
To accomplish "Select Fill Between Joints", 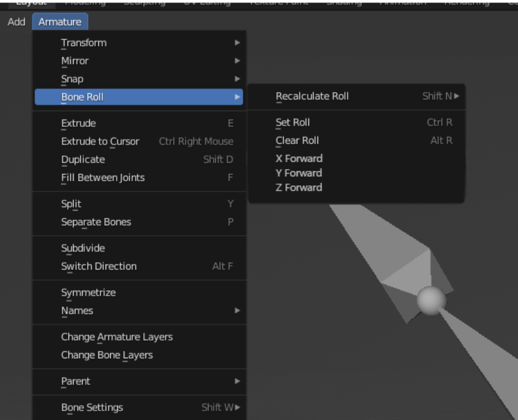I will [x=139, y=178].
